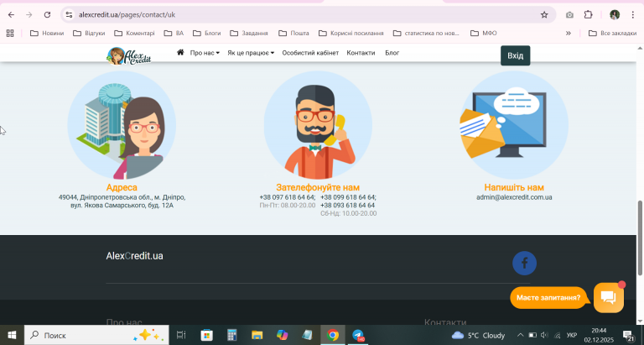Screen dimensions: 644x345
Task: Expand the Про нас dropdown menu
Action: [205, 53]
